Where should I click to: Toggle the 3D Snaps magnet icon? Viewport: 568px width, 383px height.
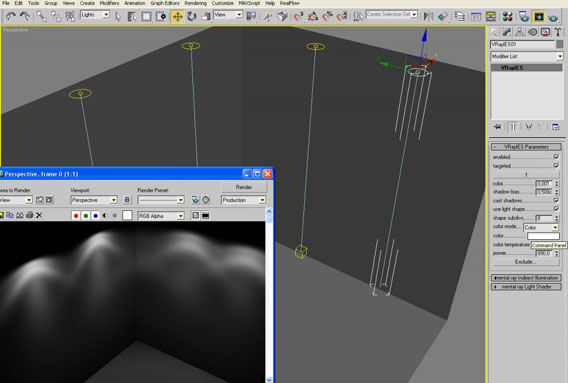298,16
